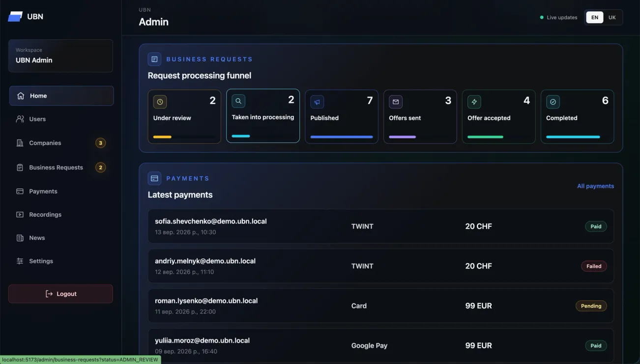The image size is (640, 364).
Task: Open the Published funnel card
Action: [342, 116]
